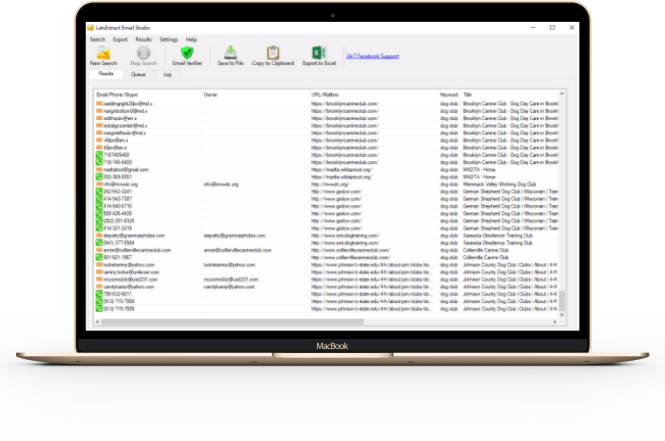Select the http://mvwdc.org/ URL cell
The image size is (665, 441).
pyautogui.click(x=330, y=184)
